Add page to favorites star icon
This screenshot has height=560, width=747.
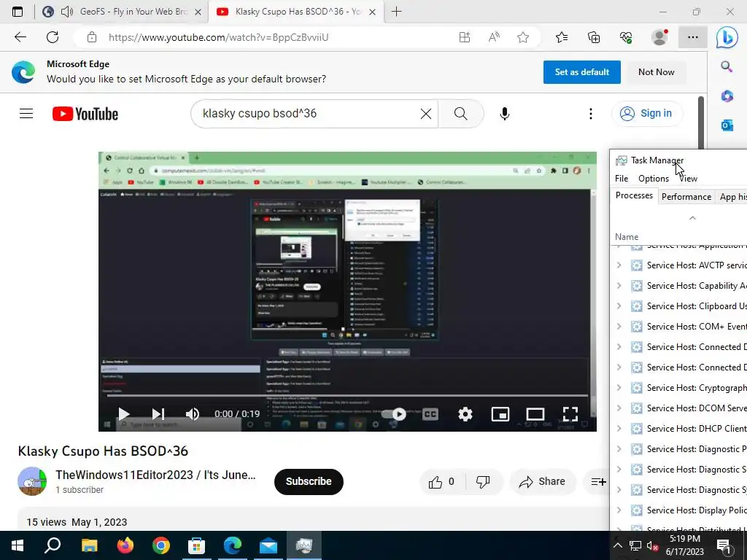523,37
